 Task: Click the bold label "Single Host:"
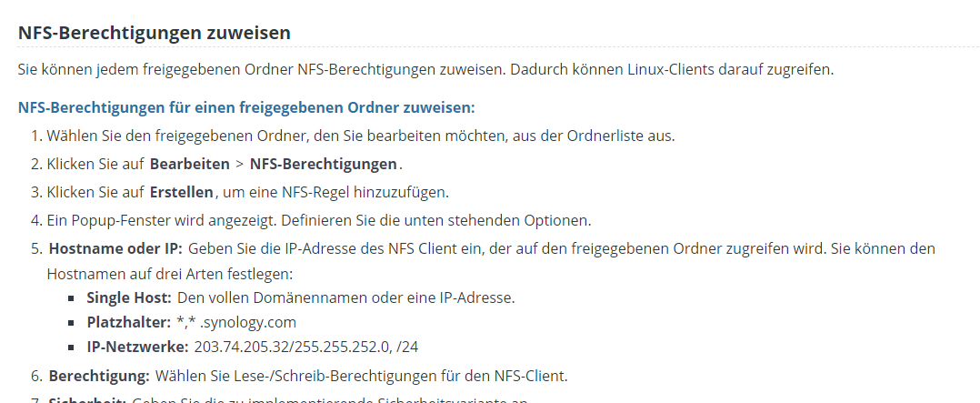128,297
